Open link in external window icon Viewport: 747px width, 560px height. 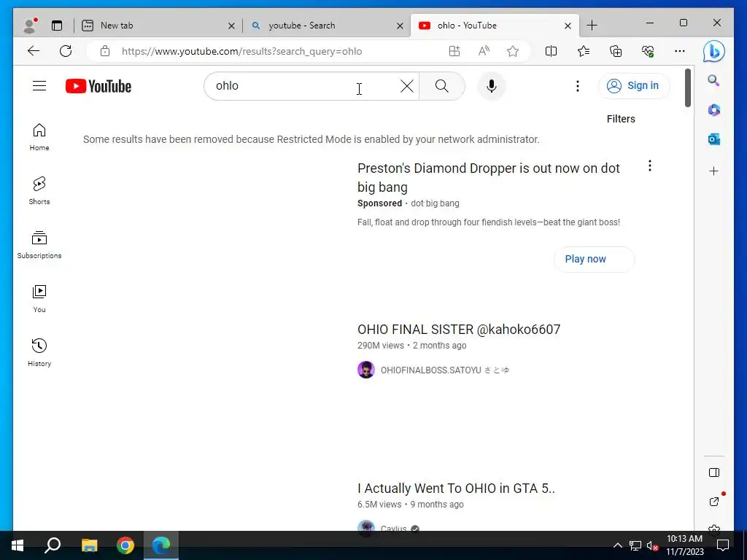pyautogui.click(x=713, y=502)
